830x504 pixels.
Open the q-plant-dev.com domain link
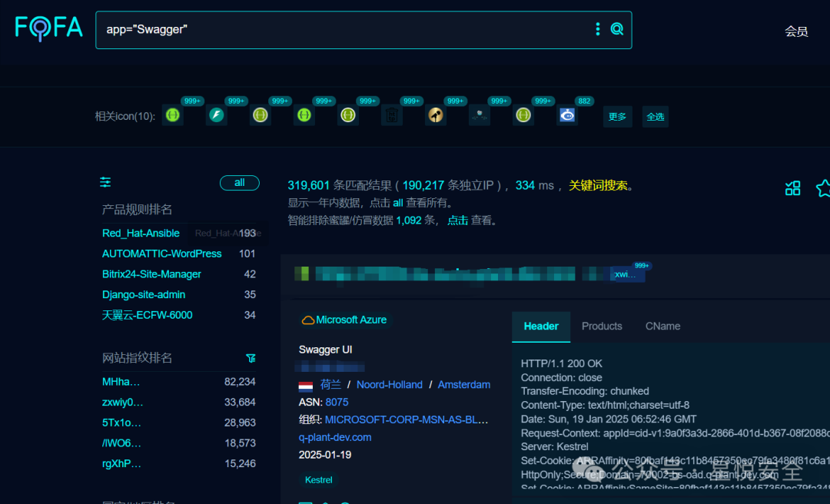point(335,437)
